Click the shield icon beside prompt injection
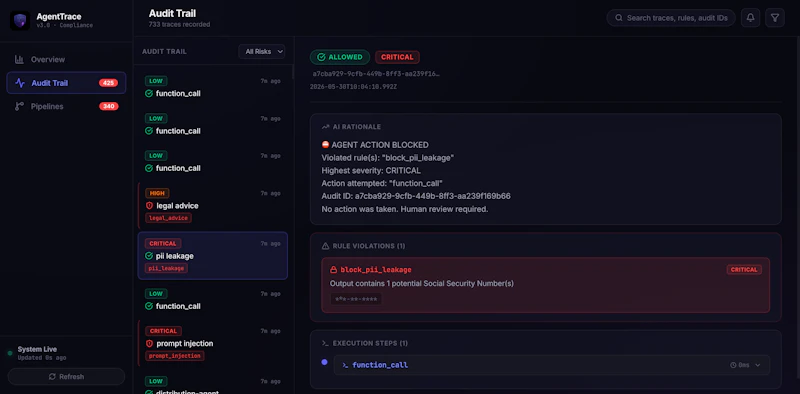The height and width of the screenshot is (394, 800). 149,343
